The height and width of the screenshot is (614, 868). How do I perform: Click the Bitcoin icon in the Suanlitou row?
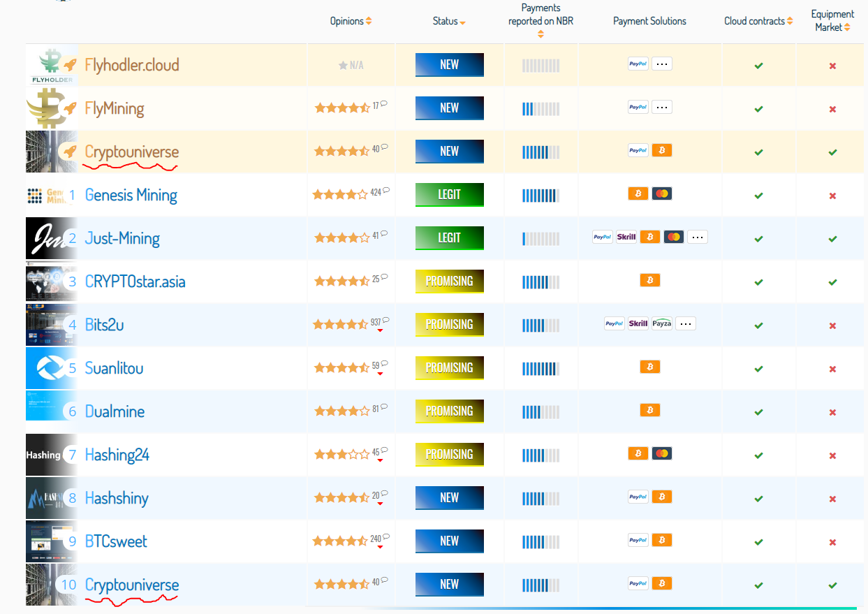coord(650,367)
